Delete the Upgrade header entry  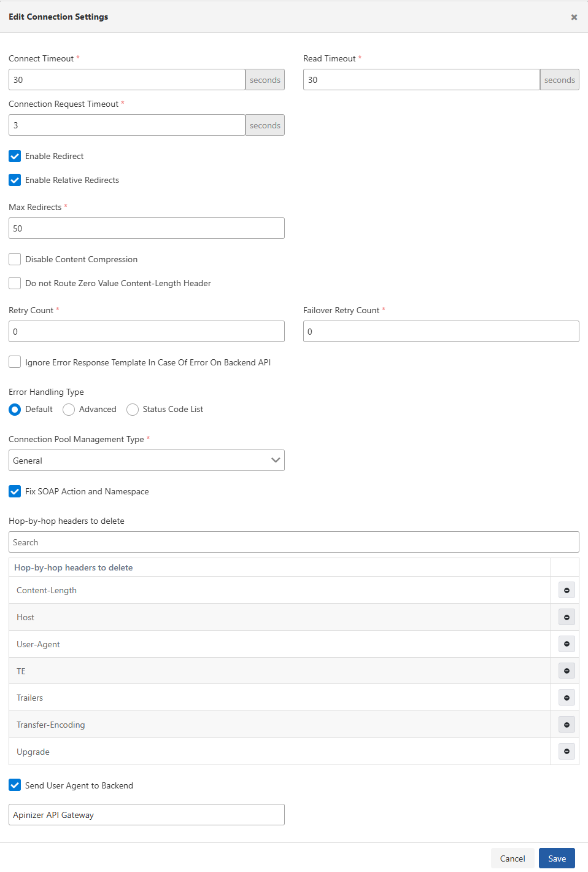pyautogui.click(x=567, y=751)
